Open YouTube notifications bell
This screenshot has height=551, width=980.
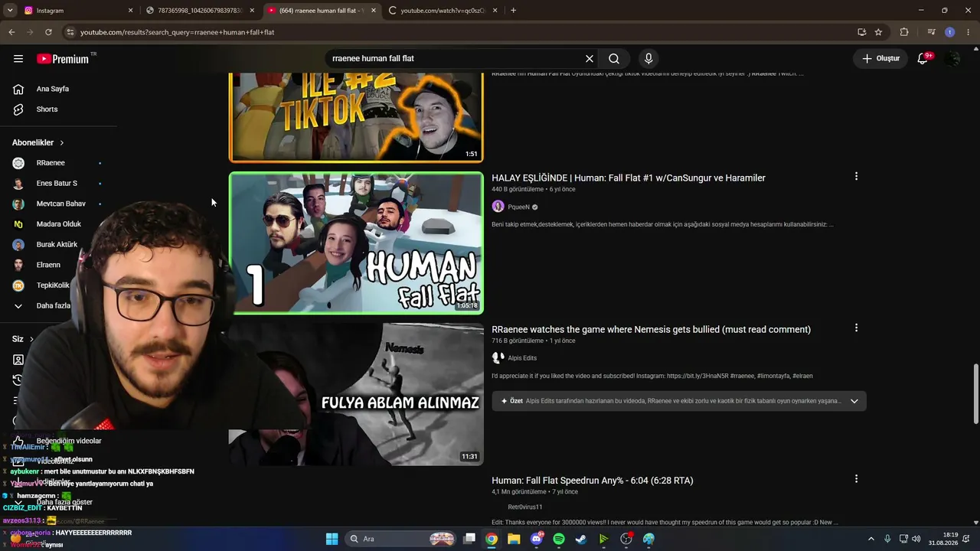coord(923,59)
